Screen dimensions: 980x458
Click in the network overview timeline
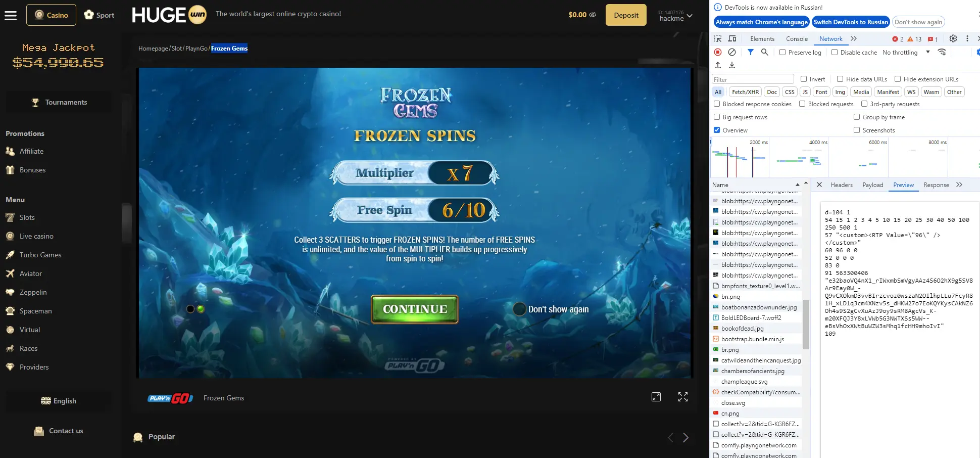pos(845,157)
